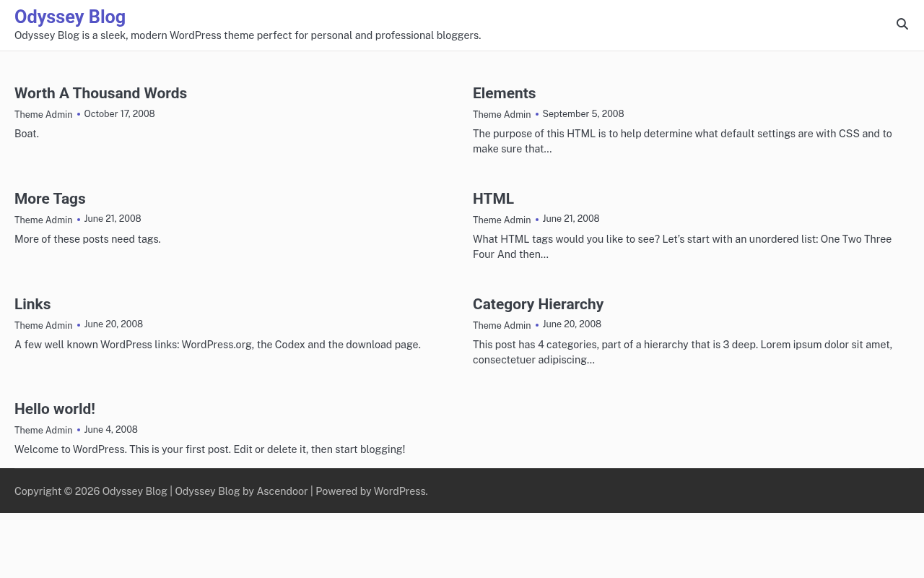This screenshot has width=924, height=578.
Task: Visit the Ascendoor footer link
Action: click(x=282, y=491)
